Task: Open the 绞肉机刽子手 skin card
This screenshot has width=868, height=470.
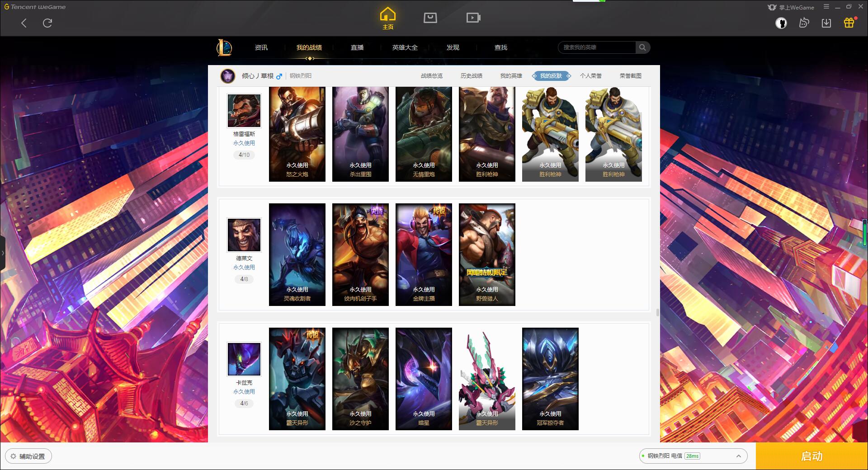Action: coord(360,254)
